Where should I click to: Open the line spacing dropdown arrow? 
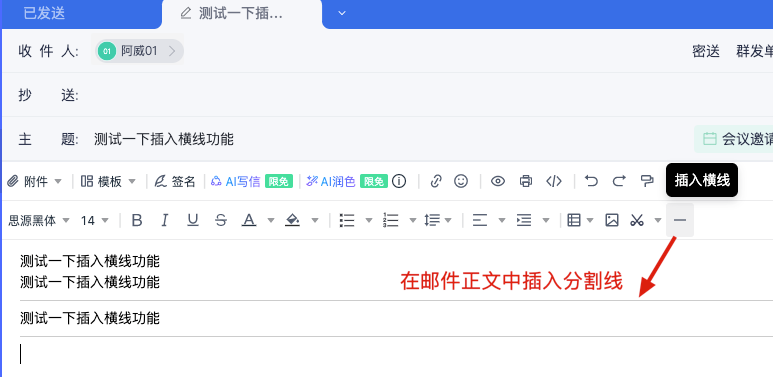click(x=448, y=220)
